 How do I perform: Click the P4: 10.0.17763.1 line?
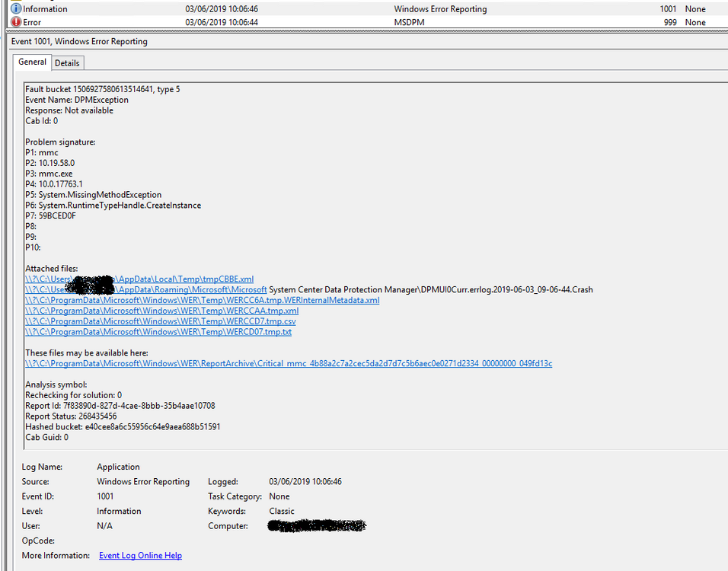[x=54, y=184]
